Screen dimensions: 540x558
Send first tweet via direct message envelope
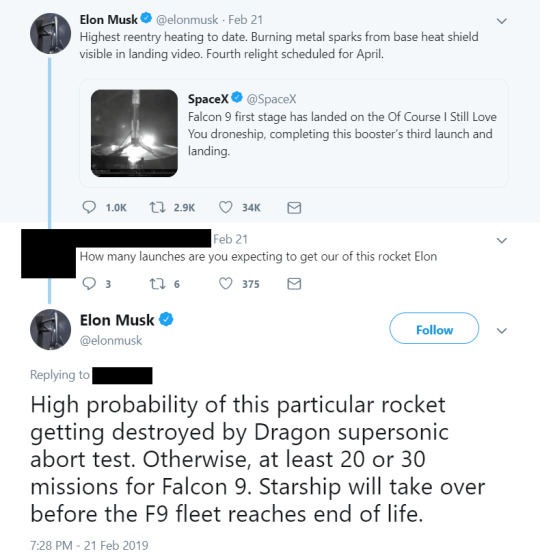pyautogui.click(x=294, y=207)
